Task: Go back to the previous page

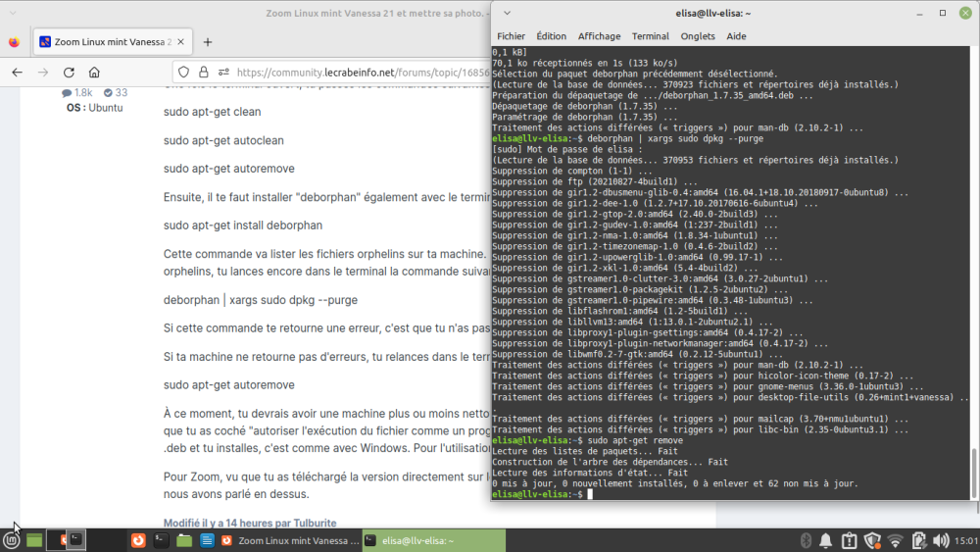Action: (17, 73)
